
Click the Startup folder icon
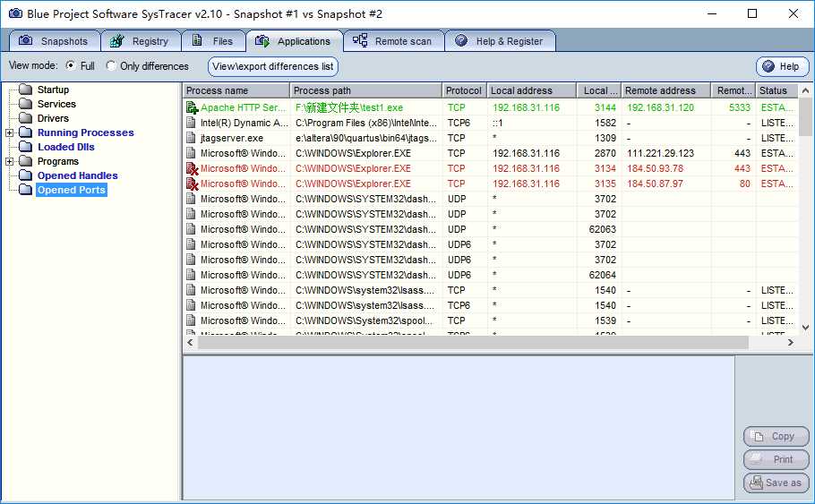(x=25, y=90)
